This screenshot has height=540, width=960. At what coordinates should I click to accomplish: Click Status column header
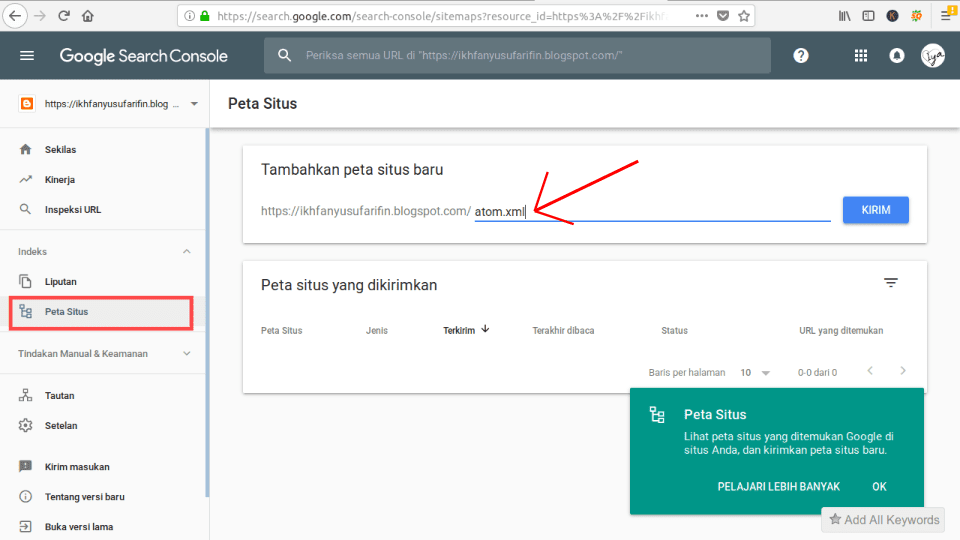pos(674,330)
